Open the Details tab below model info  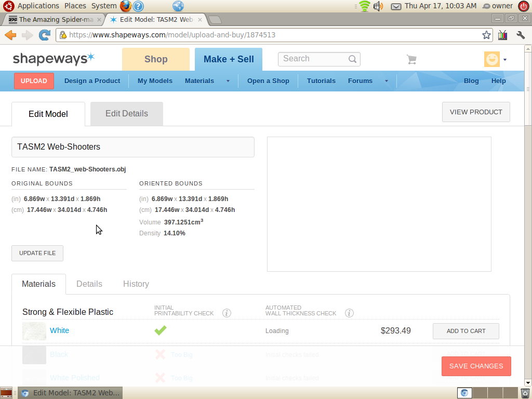pos(89,284)
